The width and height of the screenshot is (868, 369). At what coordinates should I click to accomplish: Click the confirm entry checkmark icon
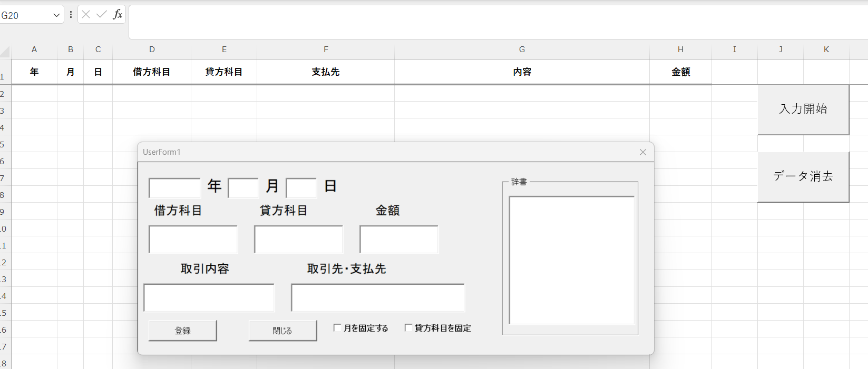[101, 15]
